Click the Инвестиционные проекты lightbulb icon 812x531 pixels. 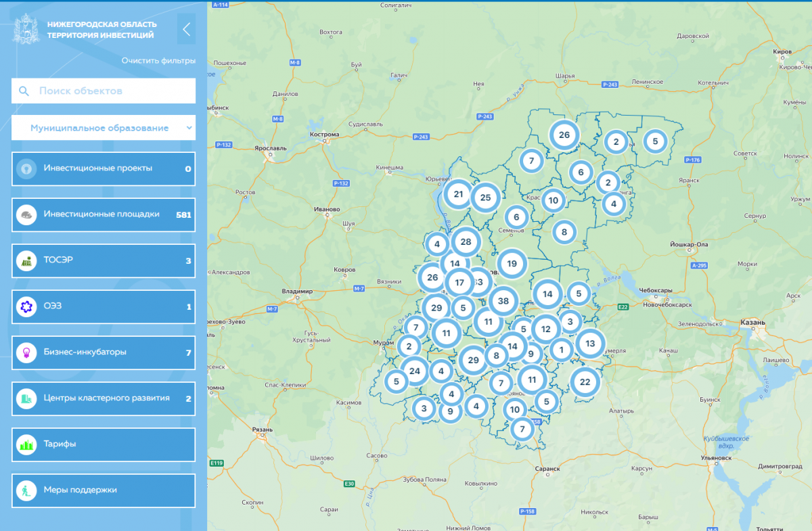pyautogui.click(x=26, y=168)
